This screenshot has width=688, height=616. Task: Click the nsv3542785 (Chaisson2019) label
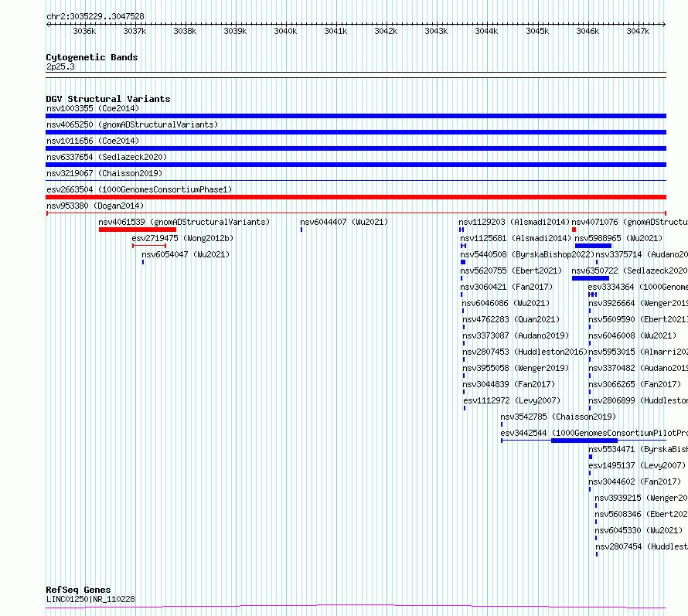click(558, 417)
